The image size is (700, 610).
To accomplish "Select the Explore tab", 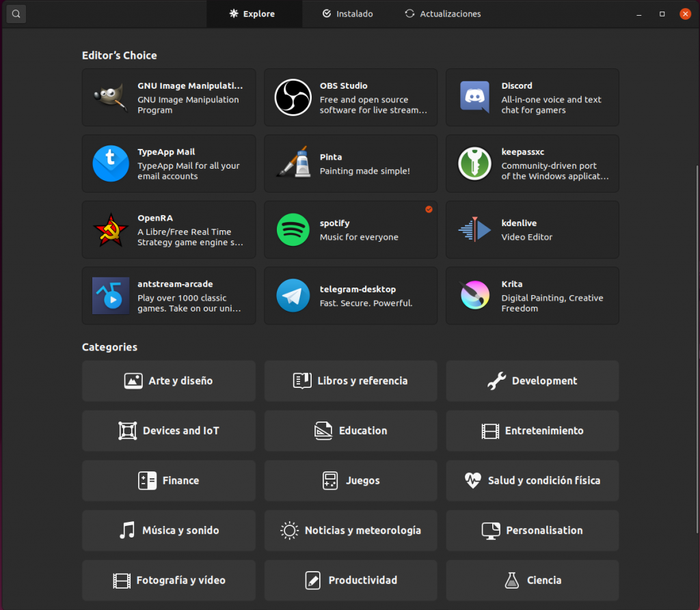I will 252,14.
